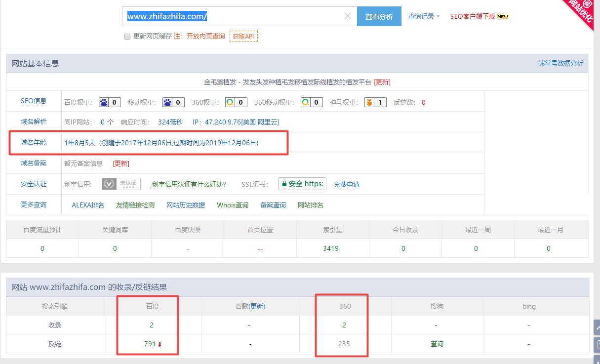The height and width of the screenshot is (364, 600).
Task: Click the 关键词库 value 0
Action: pos(115,248)
